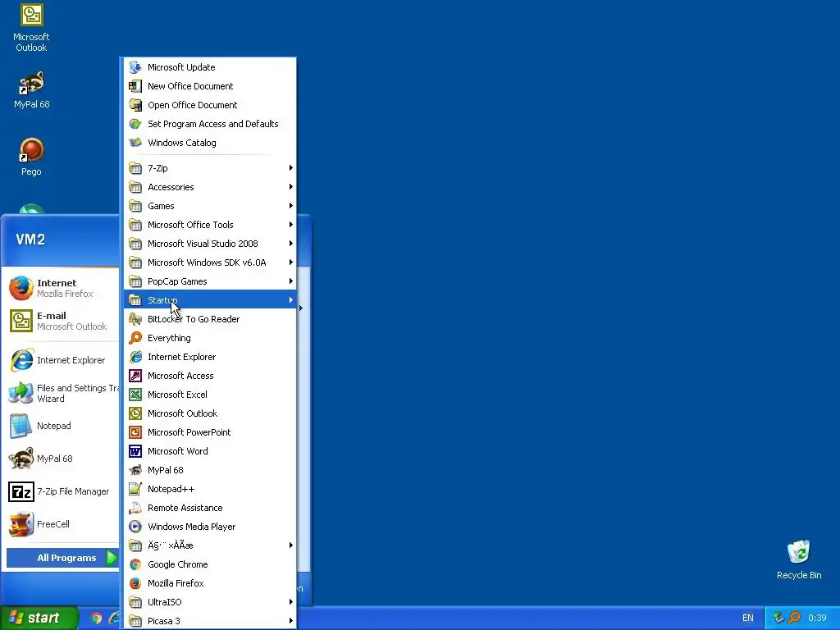Start Remote Assistance

click(x=210, y=508)
